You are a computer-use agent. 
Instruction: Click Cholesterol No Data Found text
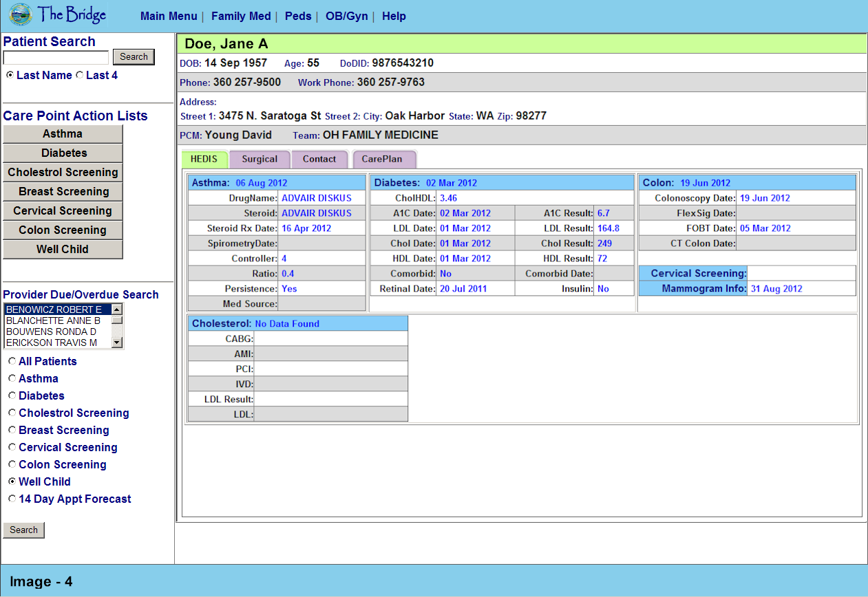[287, 323]
